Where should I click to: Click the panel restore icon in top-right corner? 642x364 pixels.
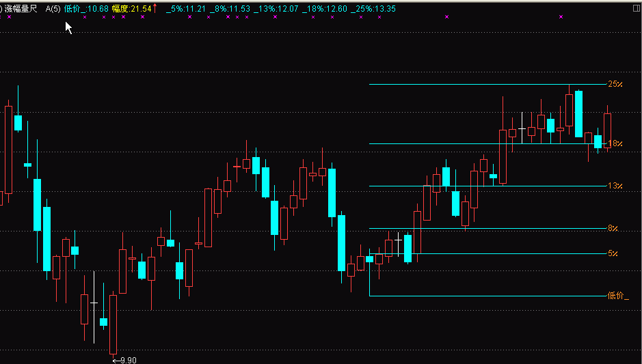[x=637, y=8]
